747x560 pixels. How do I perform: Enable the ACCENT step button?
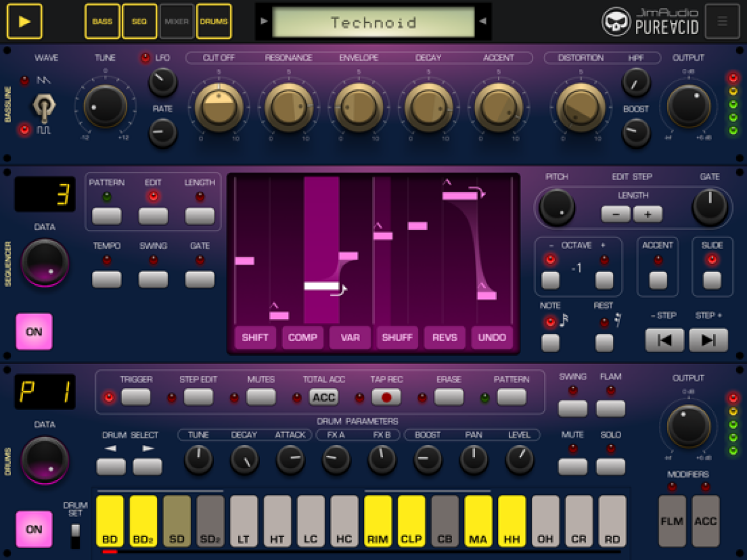658,280
